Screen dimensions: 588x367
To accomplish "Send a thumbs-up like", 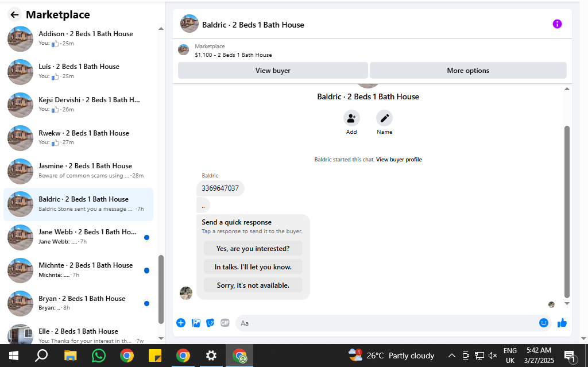I will [562, 323].
